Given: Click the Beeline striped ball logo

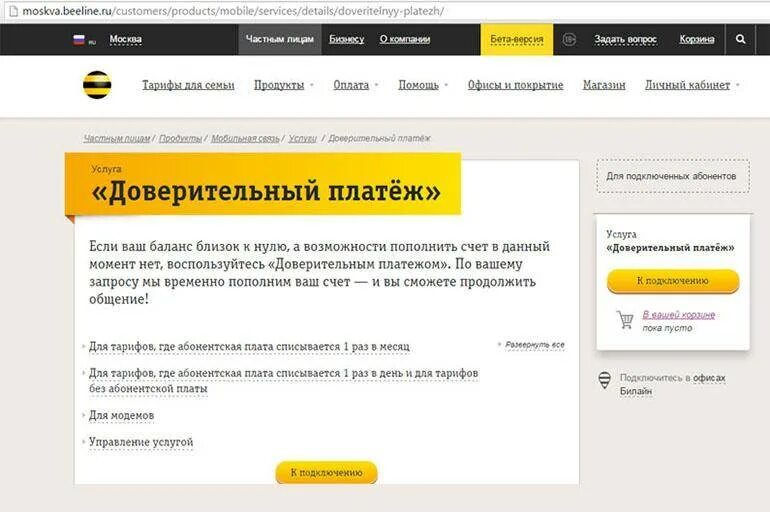Looking at the screenshot, I should (97, 85).
